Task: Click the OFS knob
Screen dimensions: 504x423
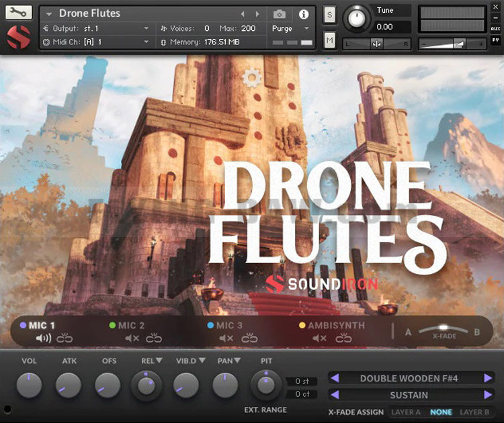Action: [108, 385]
